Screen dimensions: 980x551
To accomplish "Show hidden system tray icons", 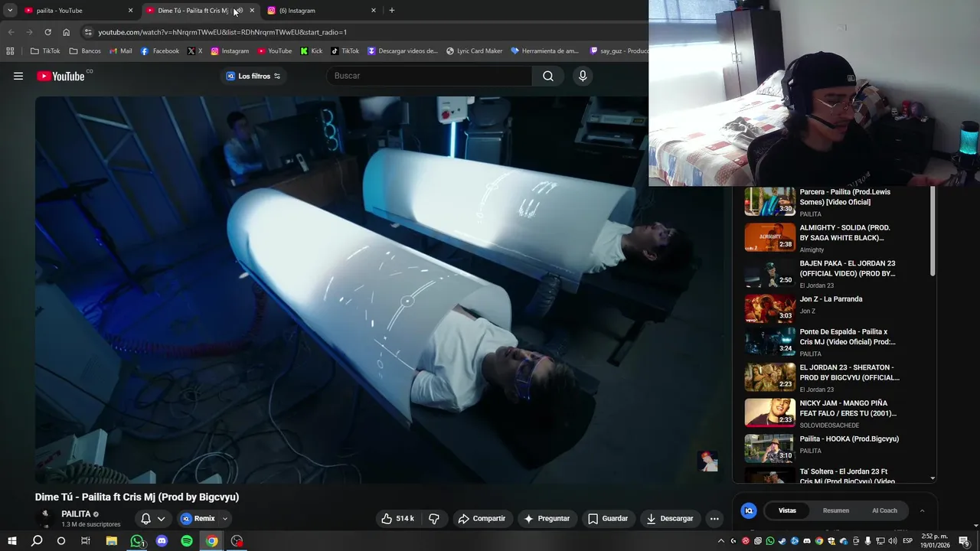I will [720, 541].
